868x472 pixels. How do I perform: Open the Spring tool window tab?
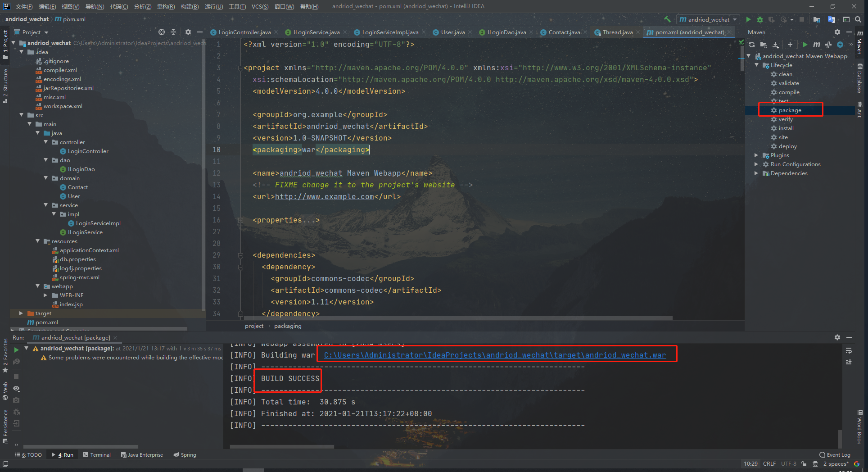coord(185,455)
